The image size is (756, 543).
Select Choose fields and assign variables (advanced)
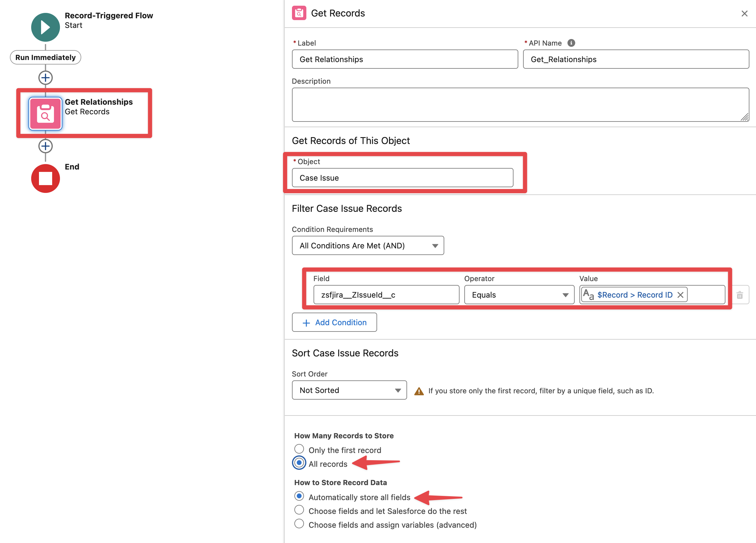(299, 524)
